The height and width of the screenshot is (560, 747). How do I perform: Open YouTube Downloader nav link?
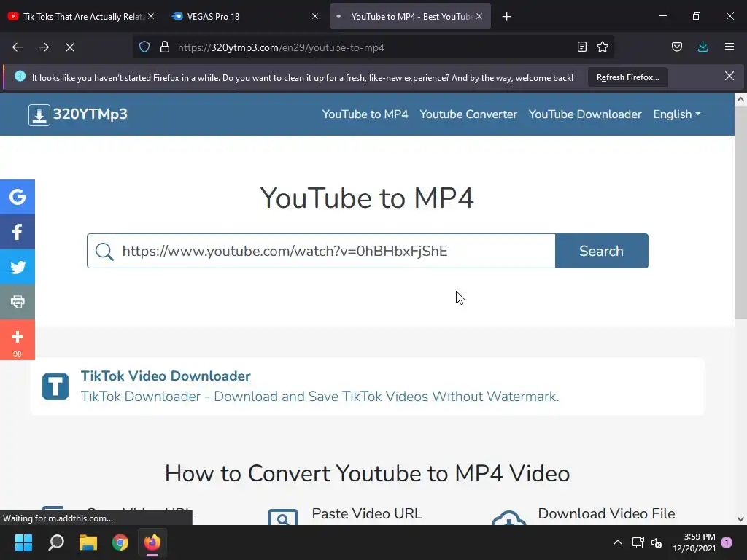[x=585, y=114]
